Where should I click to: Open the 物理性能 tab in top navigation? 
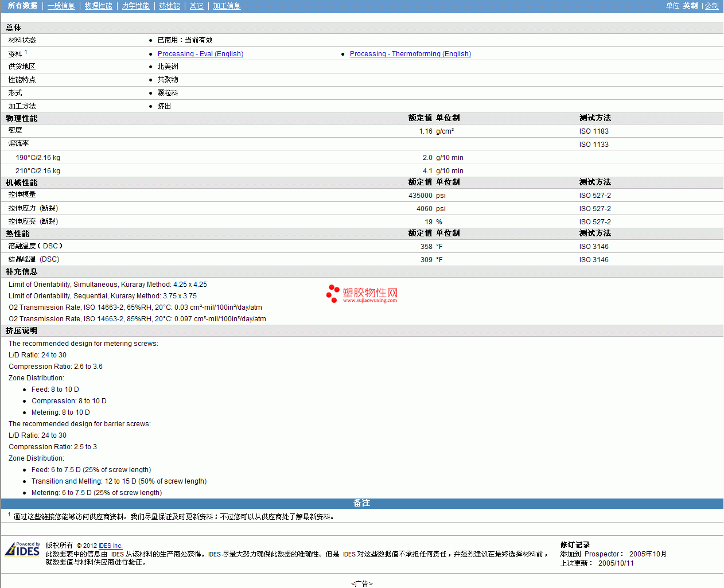(x=98, y=6)
